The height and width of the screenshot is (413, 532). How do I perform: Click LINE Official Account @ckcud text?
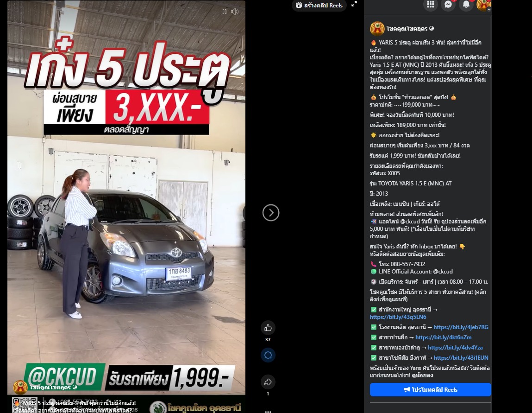tap(416, 271)
